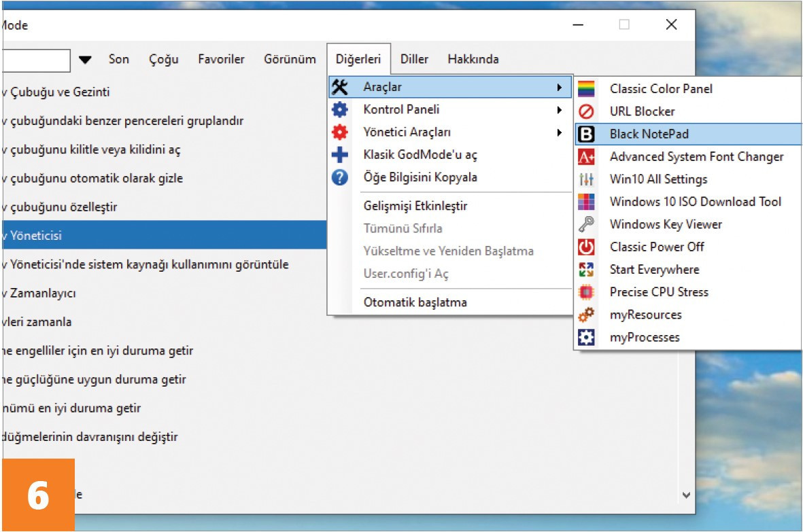Click the Advanced System Font Changer icon
This screenshot has width=803, height=532.
(586, 156)
